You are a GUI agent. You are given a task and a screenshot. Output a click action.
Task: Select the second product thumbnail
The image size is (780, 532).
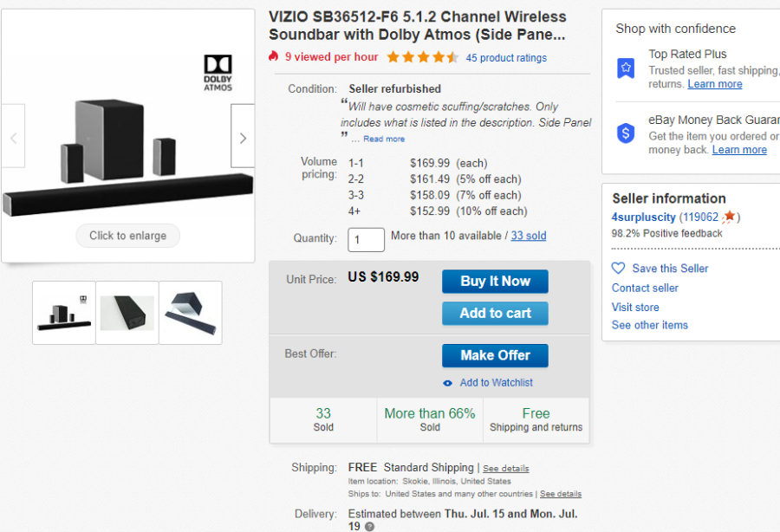click(127, 313)
